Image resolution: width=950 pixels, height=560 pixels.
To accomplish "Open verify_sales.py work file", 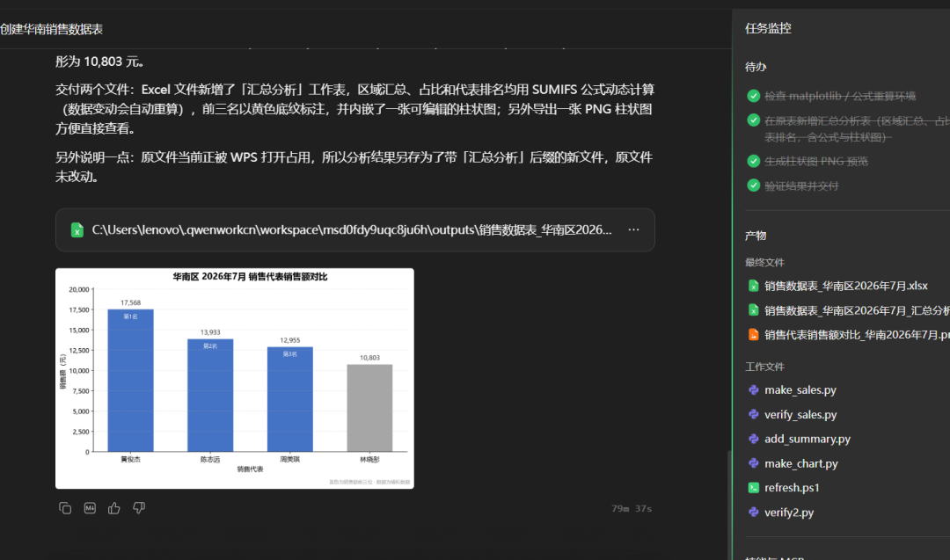I will point(800,415).
